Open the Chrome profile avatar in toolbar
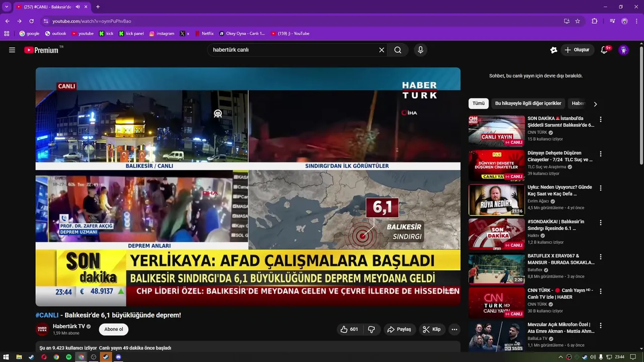 click(624, 21)
